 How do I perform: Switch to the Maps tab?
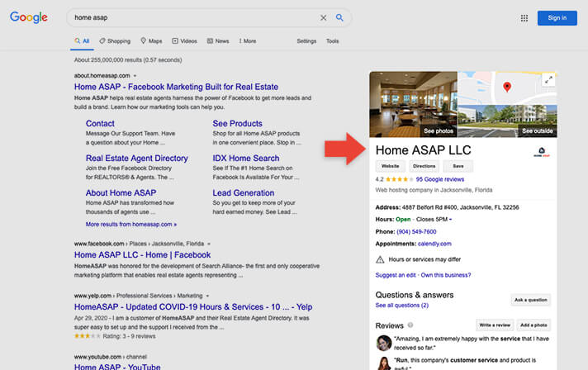point(151,40)
